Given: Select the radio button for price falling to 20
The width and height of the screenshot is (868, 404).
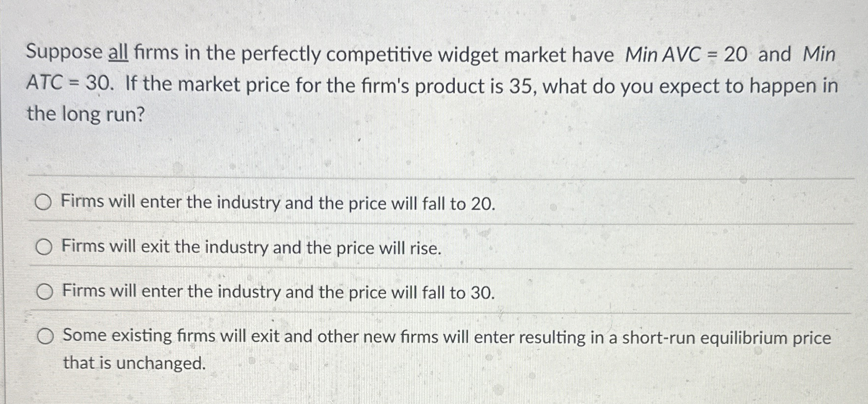Looking at the screenshot, I should point(44,202).
